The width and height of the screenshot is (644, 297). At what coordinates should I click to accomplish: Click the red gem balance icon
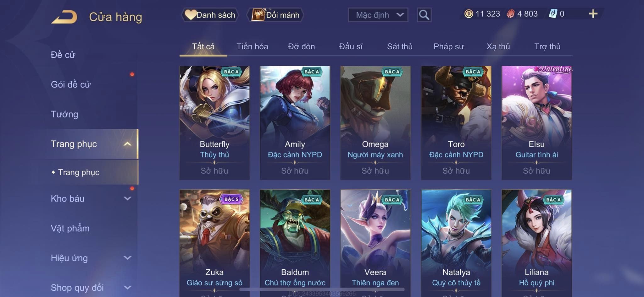pyautogui.click(x=511, y=14)
